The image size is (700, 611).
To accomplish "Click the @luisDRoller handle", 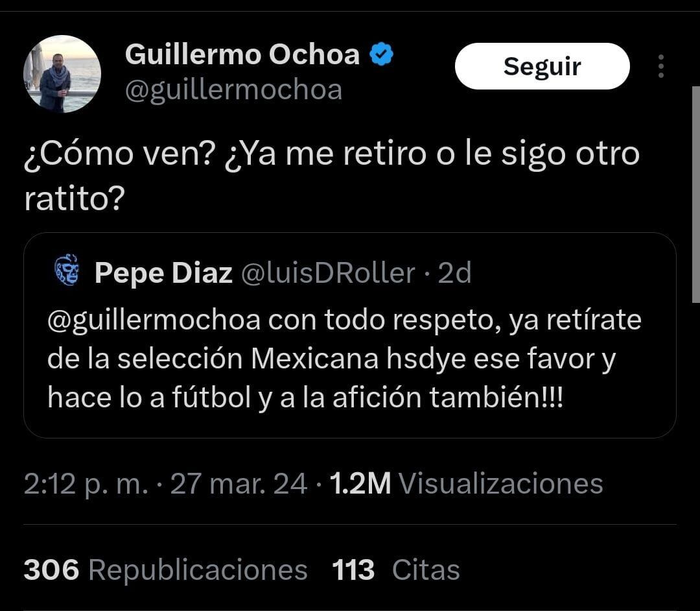I will click(x=328, y=274).
